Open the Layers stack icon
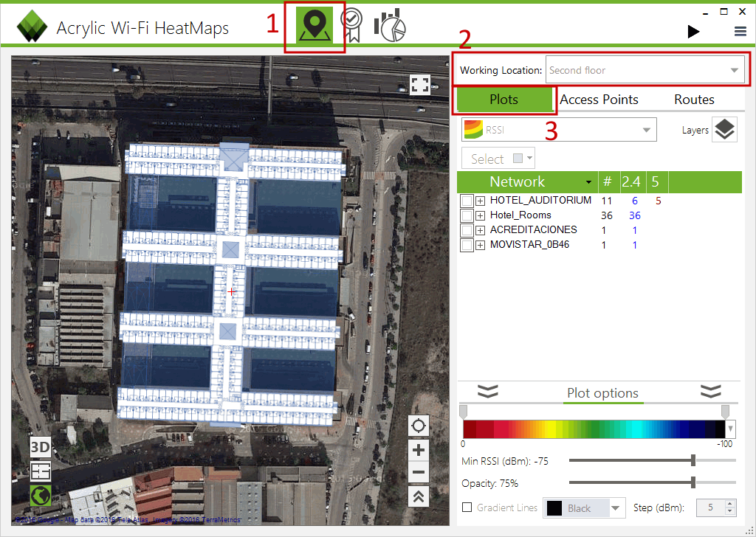This screenshot has width=756, height=537. [725, 130]
